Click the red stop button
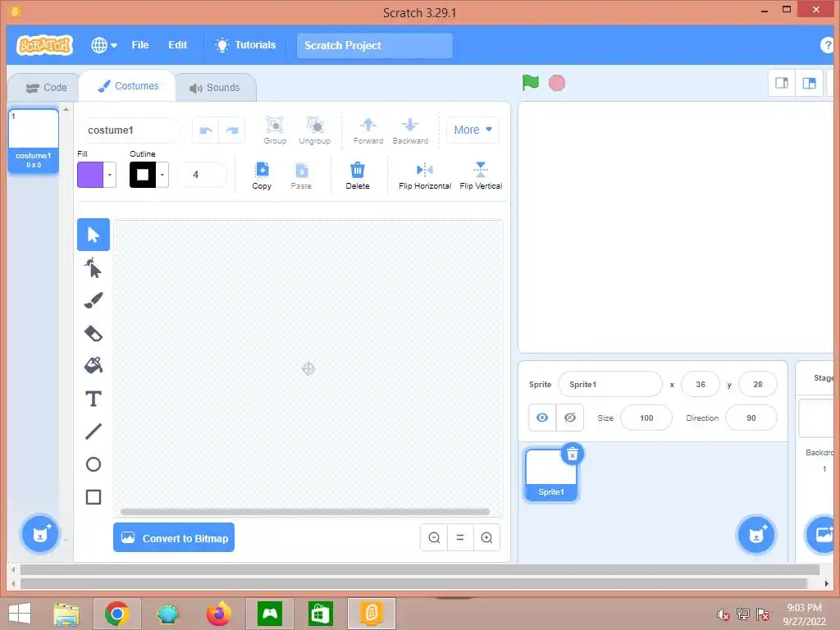This screenshot has height=630, width=840. click(x=557, y=83)
